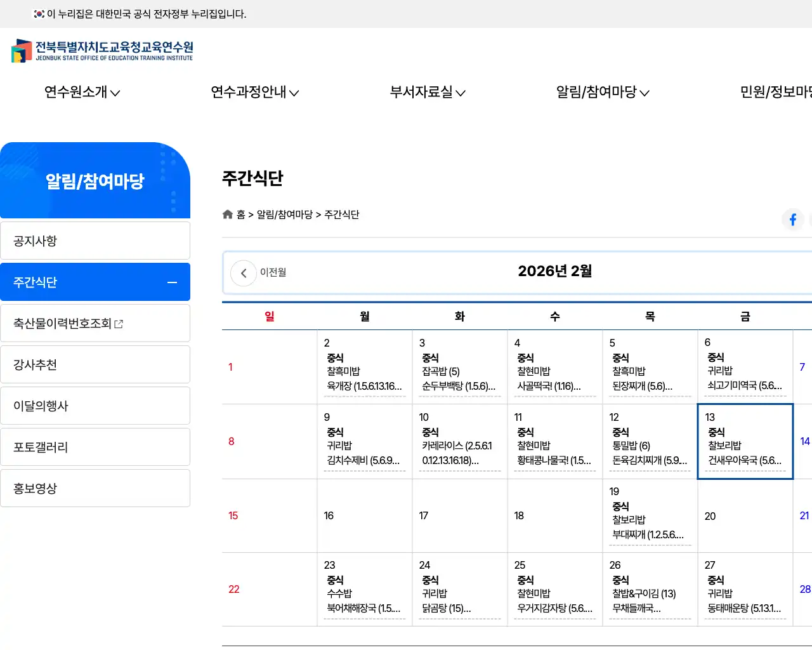Click the previous month arrow icon
The image size is (812, 650).
(244, 272)
